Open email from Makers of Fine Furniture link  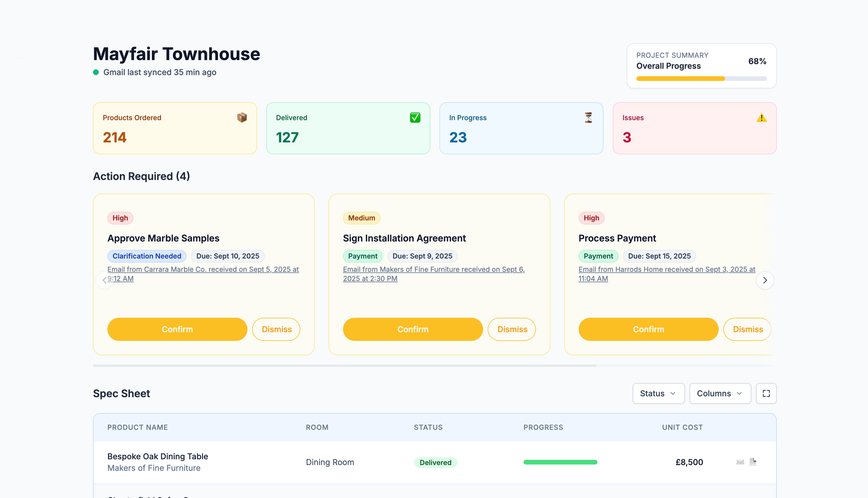pos(434,274)
